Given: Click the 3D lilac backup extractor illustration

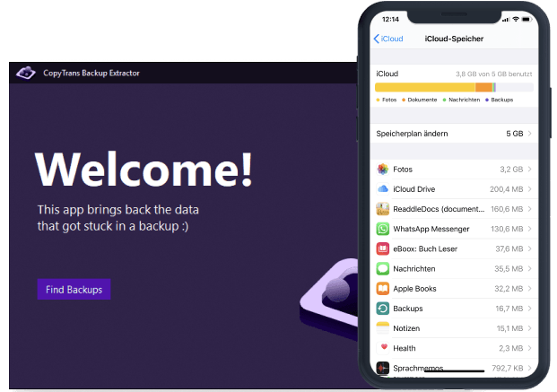Looking at the screenshot, I should [x=328, y=298].
